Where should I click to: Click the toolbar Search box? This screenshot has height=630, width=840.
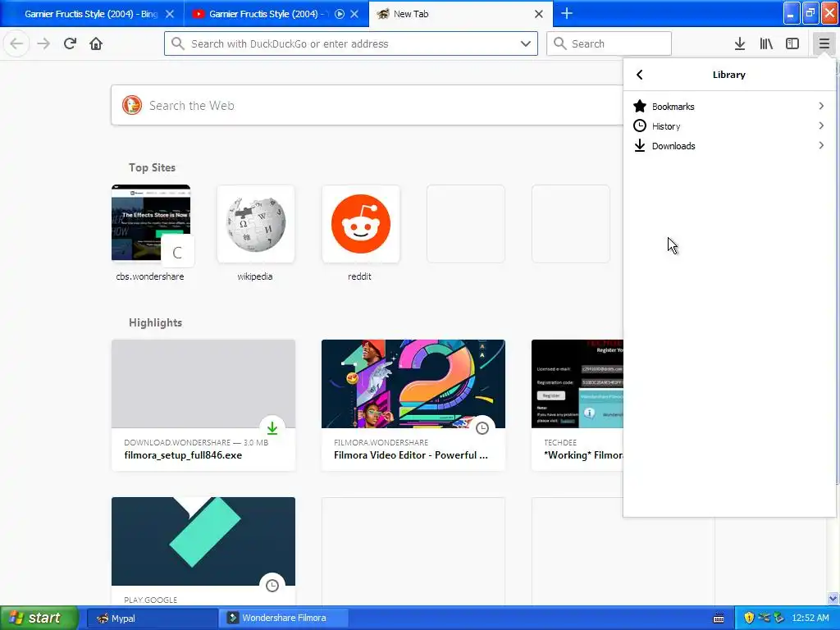tap(609, 43)
